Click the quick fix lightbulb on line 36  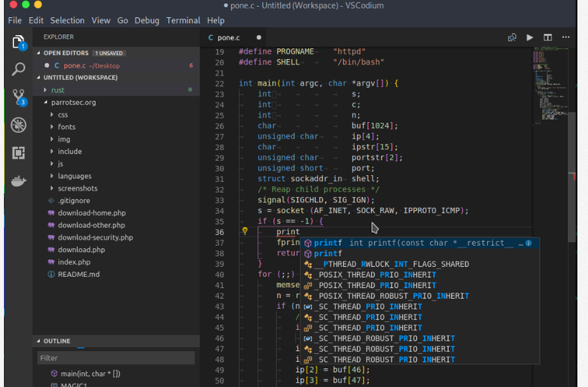245,232
